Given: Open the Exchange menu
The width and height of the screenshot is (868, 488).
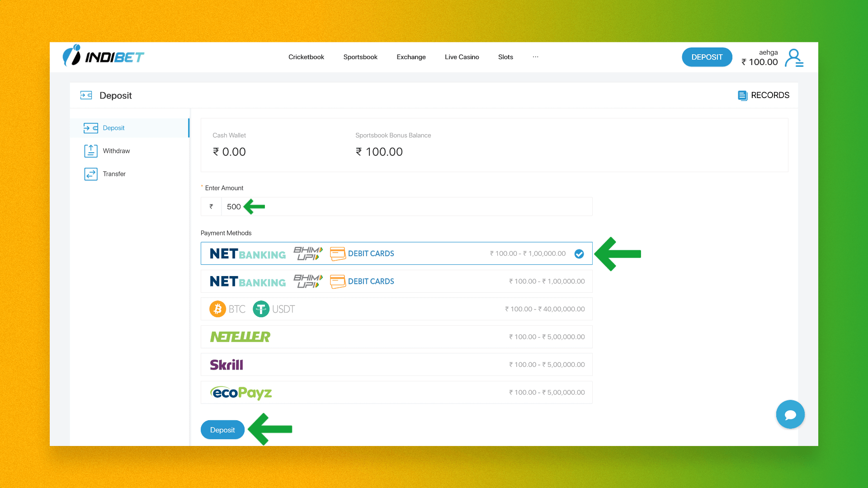Looking at the screenshot, I should point(411,57).
